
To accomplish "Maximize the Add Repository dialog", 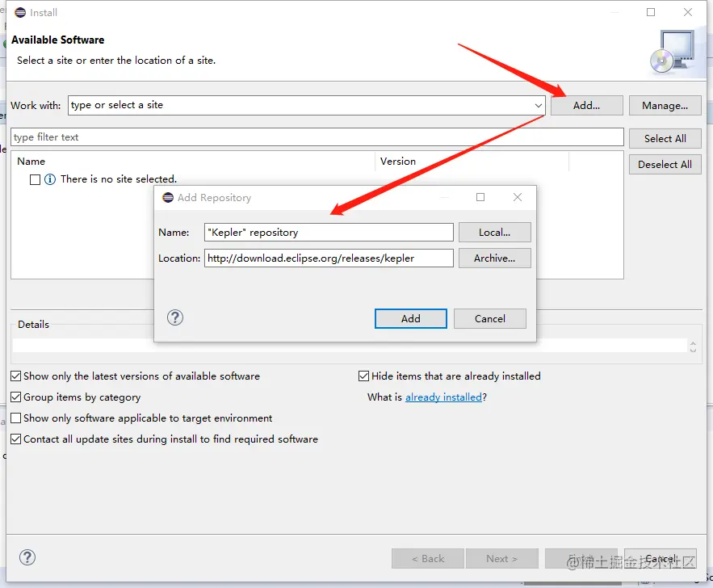I will click(x=480, y=197).
